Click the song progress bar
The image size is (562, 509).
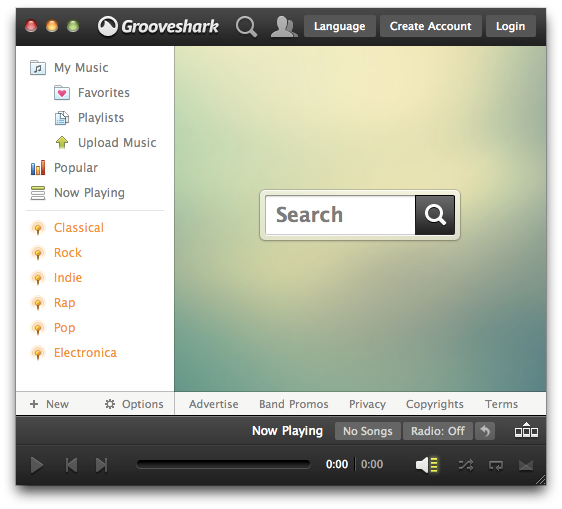coord(223,465)
